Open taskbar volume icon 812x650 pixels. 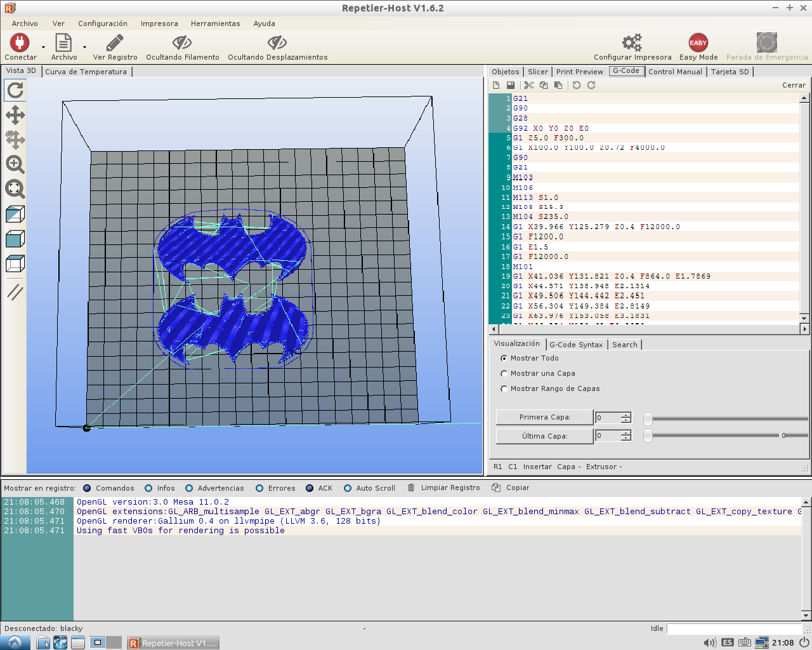710,642
